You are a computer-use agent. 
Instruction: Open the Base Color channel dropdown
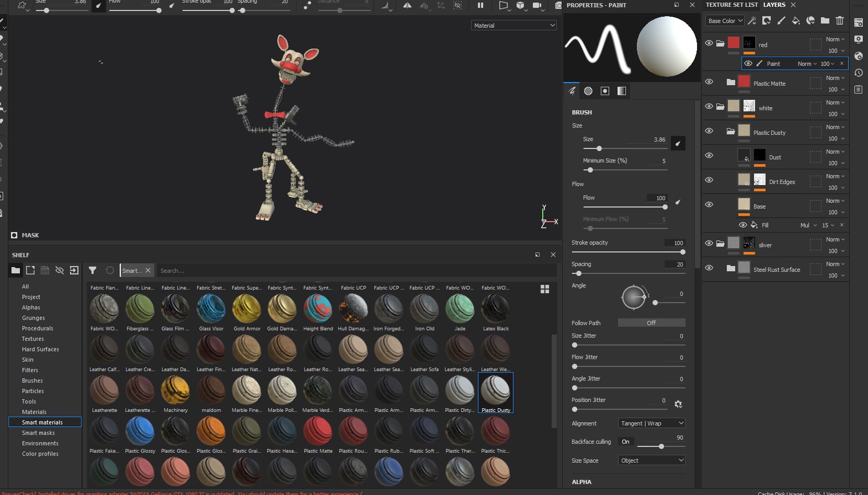[725, 21]
